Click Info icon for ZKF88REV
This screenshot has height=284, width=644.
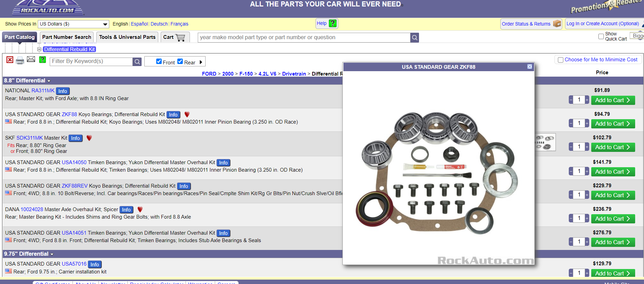click(x=184, y=186)
